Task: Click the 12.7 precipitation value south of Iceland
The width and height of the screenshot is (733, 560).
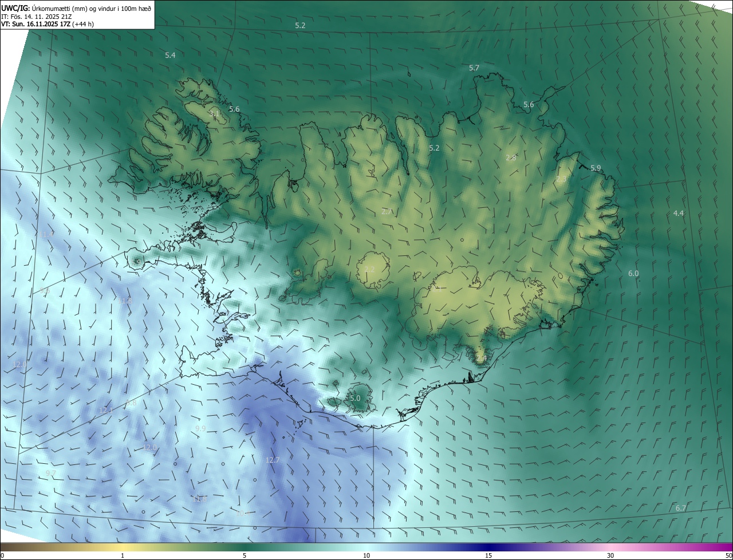Action: 273,460
